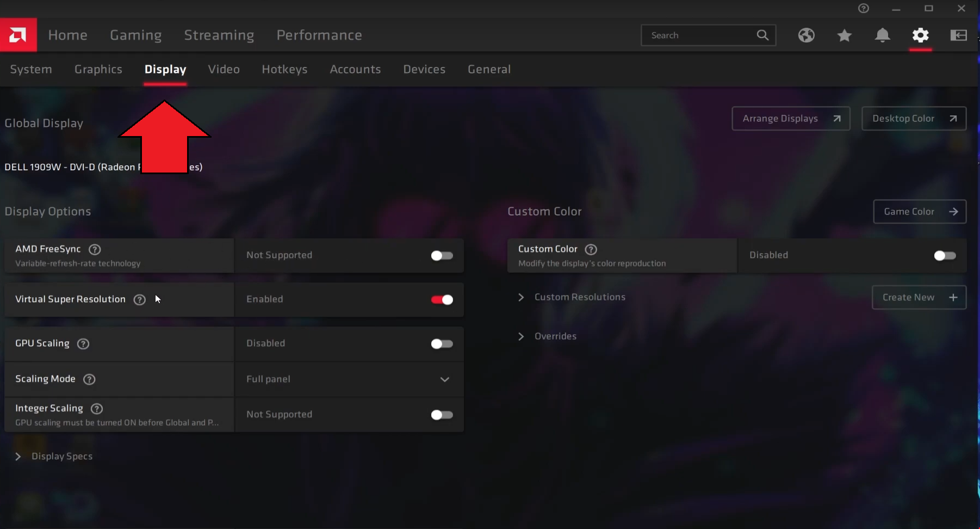The height and width of the screenshot is (529, 980).
Task: Open the web browser globe icon
Action: tap(806, 35)
